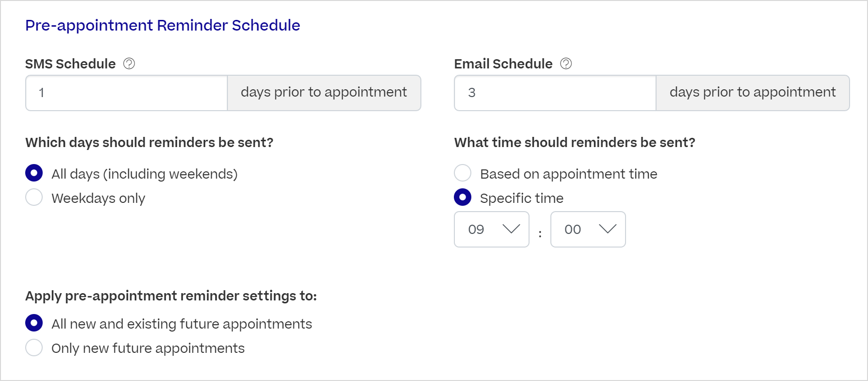This screenshot has height=381, width=868.
Task: Click the "Weekdays only" label text
Action: point(97,198)
